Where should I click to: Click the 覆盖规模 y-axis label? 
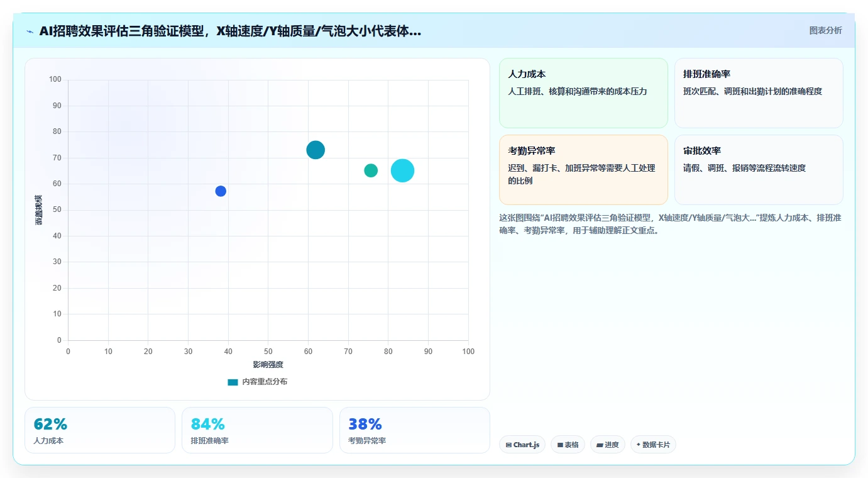click(39, 210)
